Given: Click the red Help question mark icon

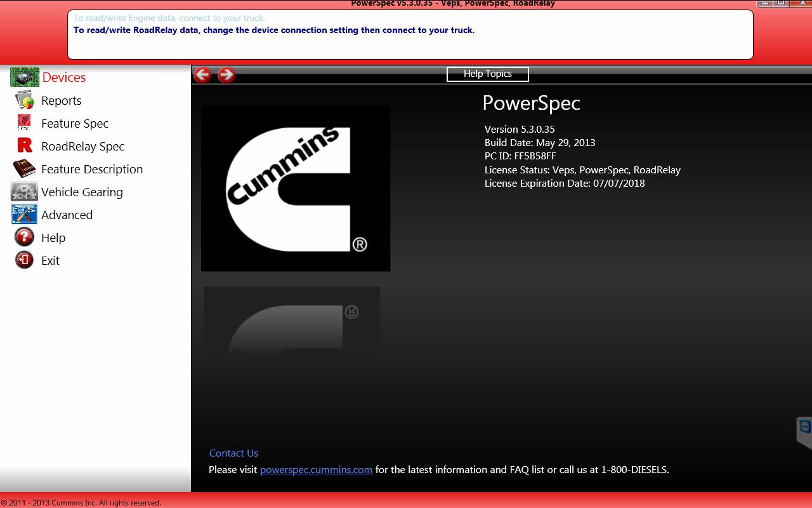Looking at the screenshot, I should (x=24, y=237).
